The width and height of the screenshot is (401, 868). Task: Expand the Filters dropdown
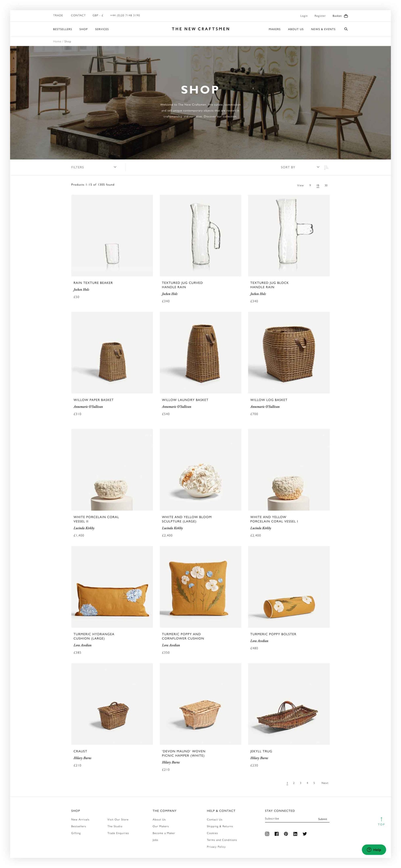click(94, 167)
